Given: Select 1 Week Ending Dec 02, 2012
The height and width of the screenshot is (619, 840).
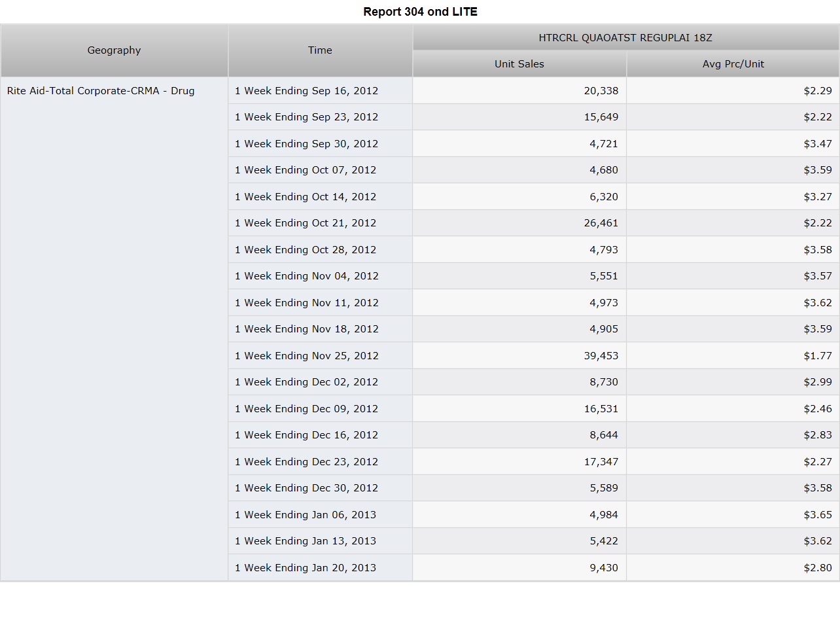Looking at the screenshot, I should coord(320,382).
